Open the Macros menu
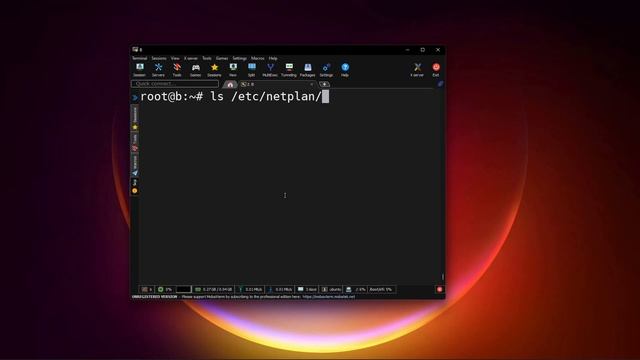The width and height of the screenshot is (640, 360). 258,58
